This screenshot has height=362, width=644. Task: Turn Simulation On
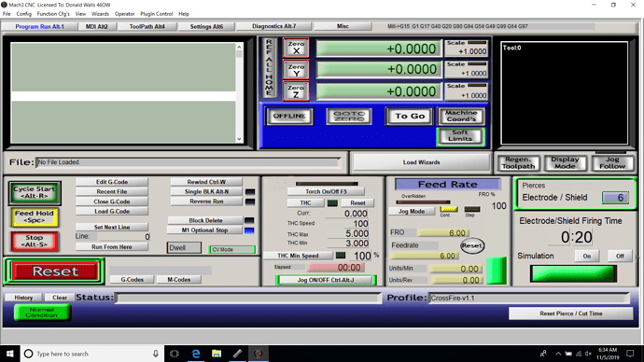coord(586,257)
